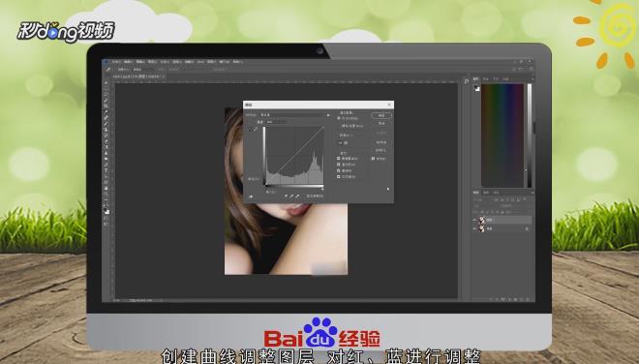Switch to the Channels tab in Layers panel
The height and width of the screenshot is (364, 639).
pyautogui.click(x=486, y=193)
